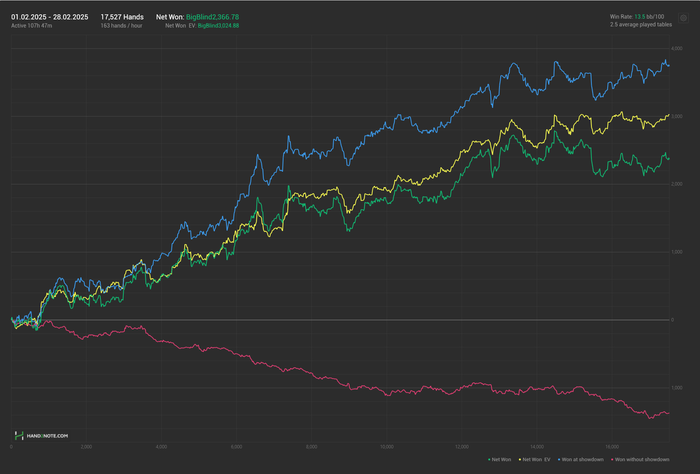Click the 8,000 mark on the hands axis
Viewport: 700px width, 474px height.
(x=312, y=446)
